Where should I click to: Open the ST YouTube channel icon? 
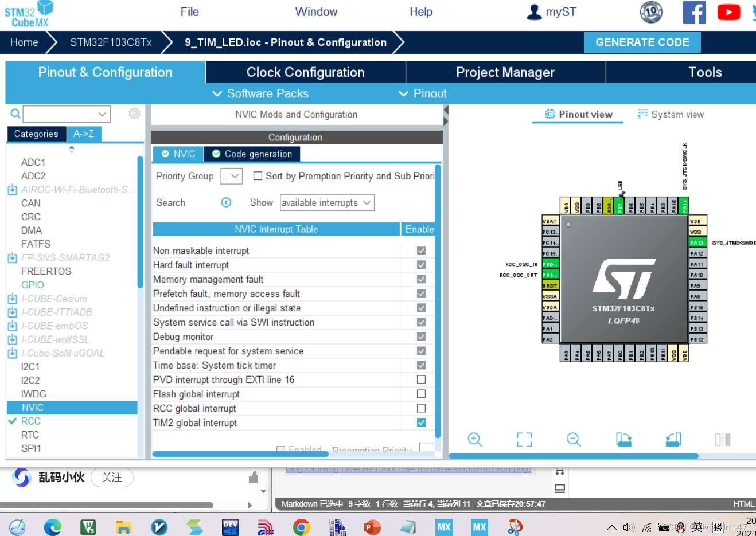click(x=728, y=12)
